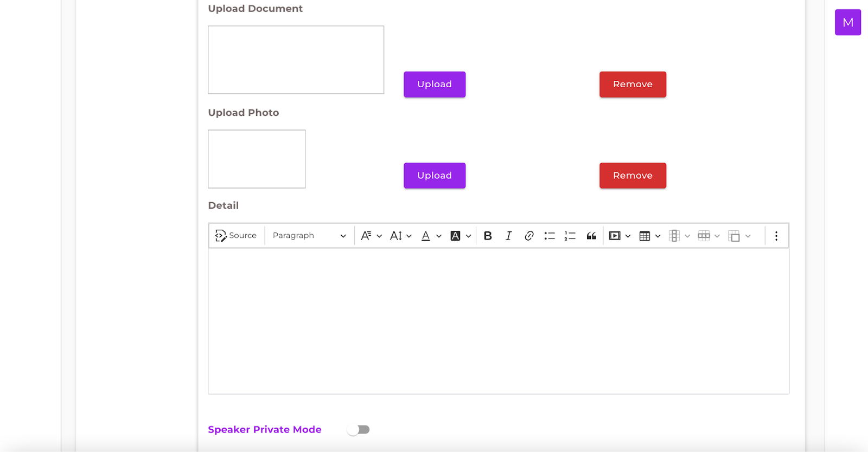Screen dimensions: 868x452
Task: Remove the uploaded document
Action: tap(633, 85)
